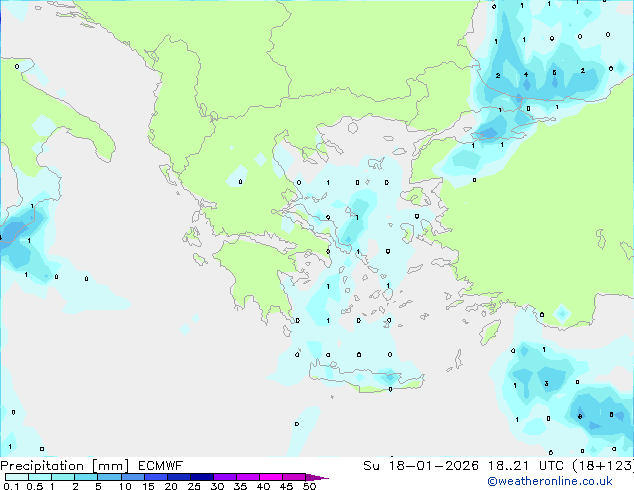Click the 1–2 mm legend color swatch
Screen dimensions: 634x490
pyautogui.click(x=63, y=477)
